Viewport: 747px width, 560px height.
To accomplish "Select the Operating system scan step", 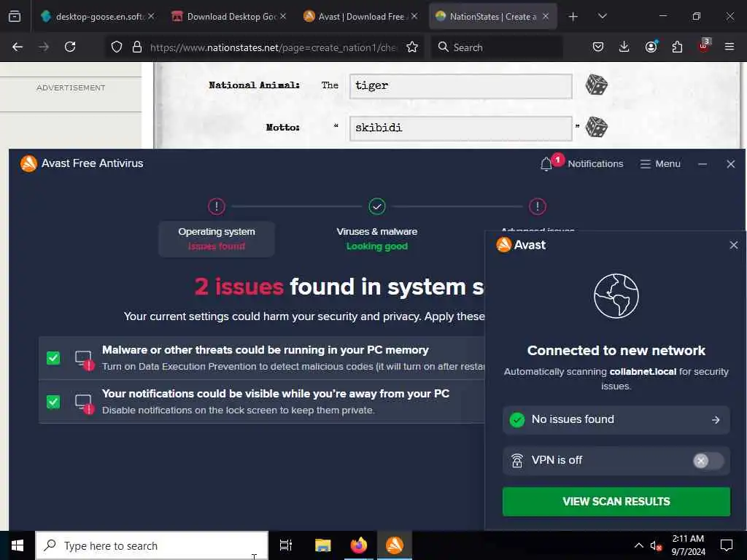I will (x=217, y=238).
